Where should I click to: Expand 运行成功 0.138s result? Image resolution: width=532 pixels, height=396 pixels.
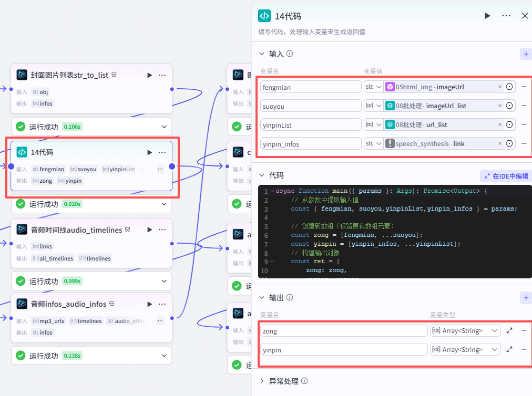(x=164, y=356)
